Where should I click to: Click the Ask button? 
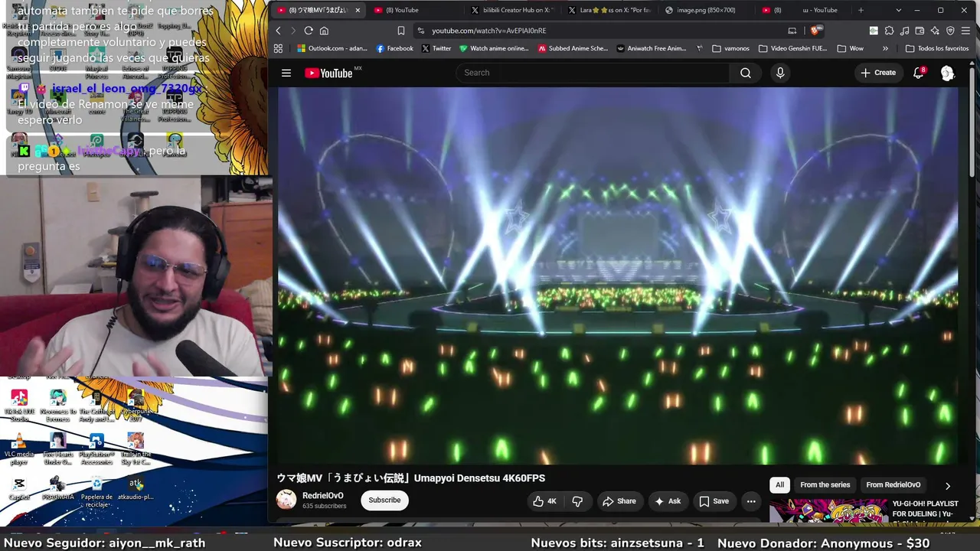[668, 501]
